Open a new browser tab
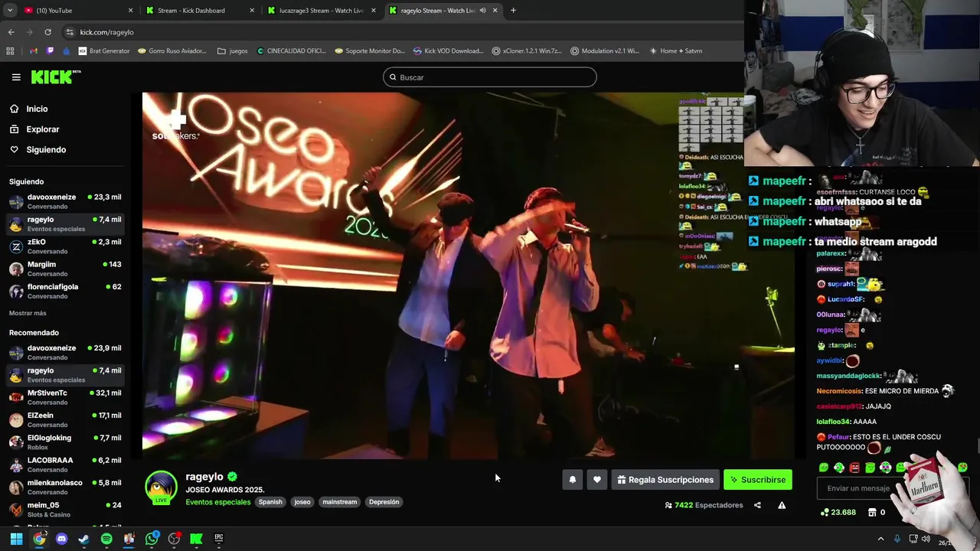 pos(513,11)
